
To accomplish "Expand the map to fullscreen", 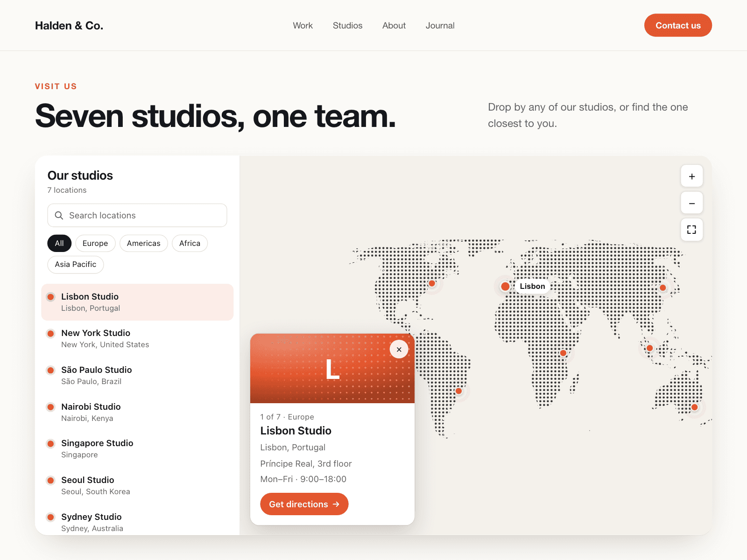I will click(692, 230).
